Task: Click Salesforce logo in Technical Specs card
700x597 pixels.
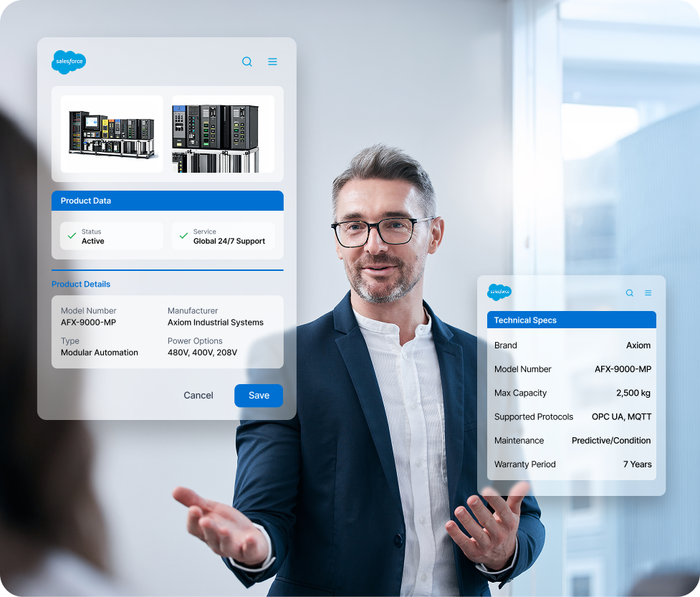Action: (x=499, y=292)
